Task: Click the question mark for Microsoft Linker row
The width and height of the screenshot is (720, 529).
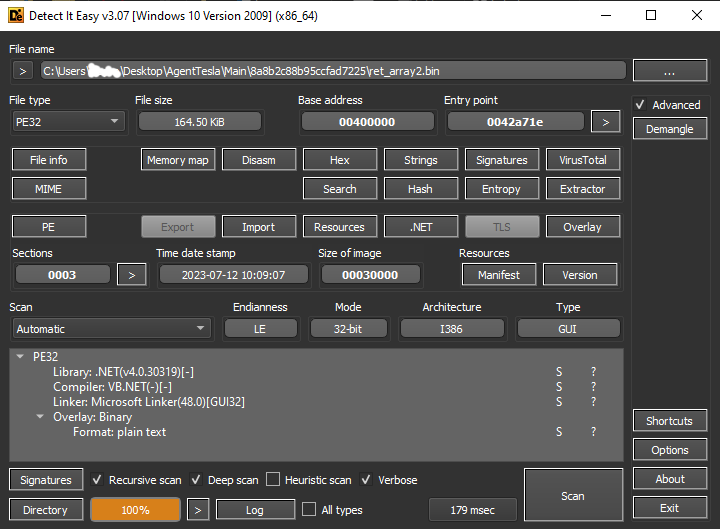Action: tap(593, 402)
